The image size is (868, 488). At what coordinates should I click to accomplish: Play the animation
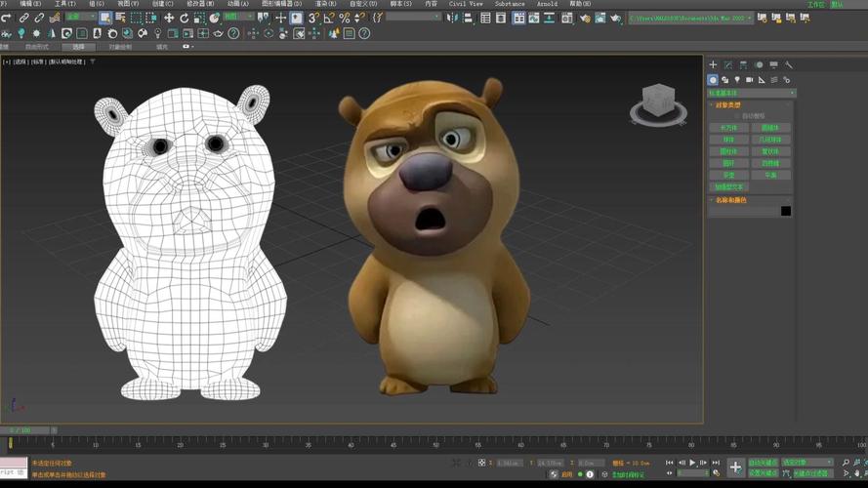coord(692,462)
